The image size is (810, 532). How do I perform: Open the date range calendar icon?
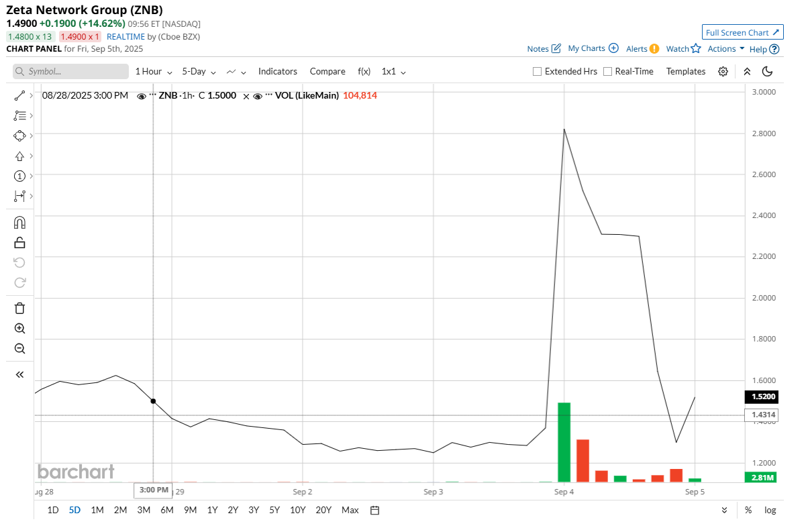point(375,510)
